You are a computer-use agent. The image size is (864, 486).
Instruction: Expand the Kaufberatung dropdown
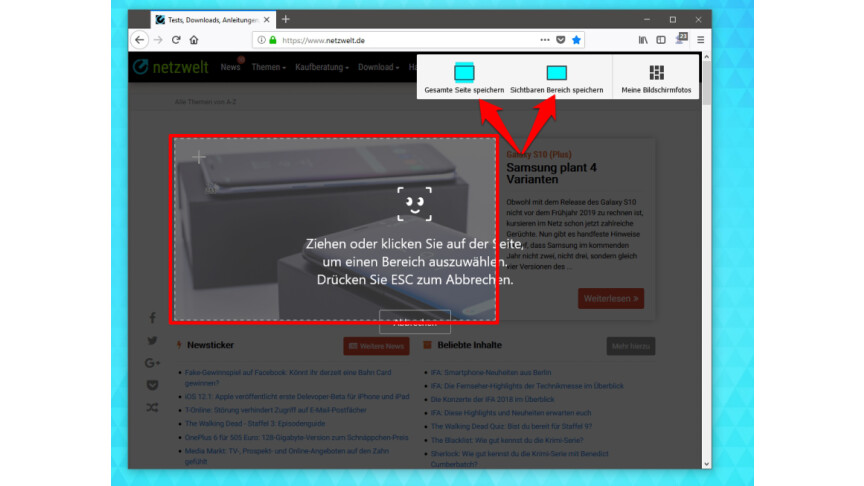(x=322, y=67)
